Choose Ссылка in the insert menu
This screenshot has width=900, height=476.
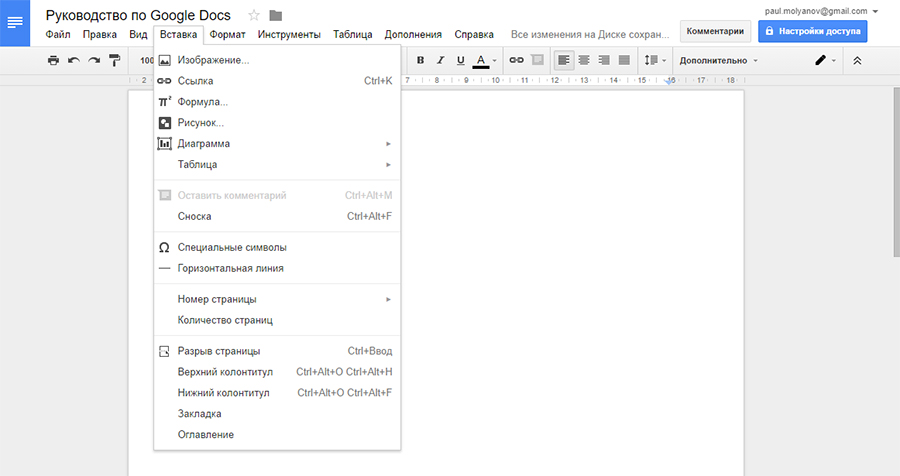[x=277, y=81]
